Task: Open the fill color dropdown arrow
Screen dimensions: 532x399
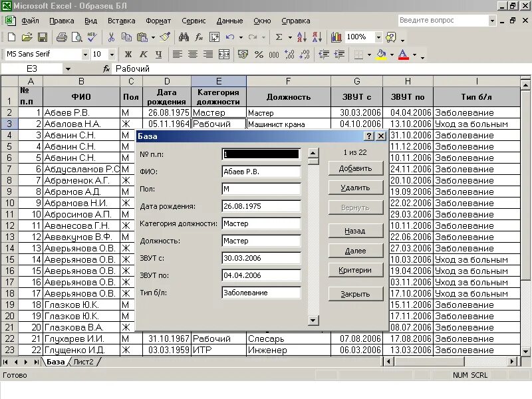Action: (x=392, y=55)
